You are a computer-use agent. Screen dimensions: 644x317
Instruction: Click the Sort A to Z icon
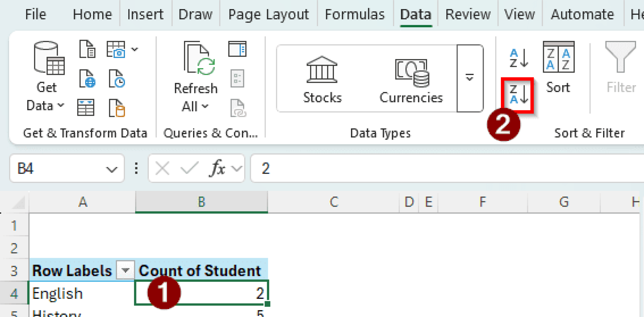pos(518,58)
